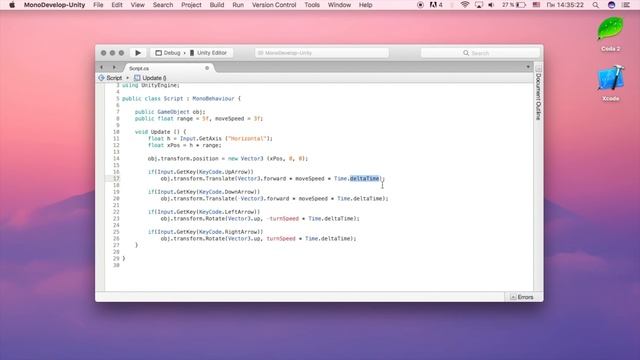640x360 pixels.
Task: Open the Search menu
Action: tap(163, 5)
